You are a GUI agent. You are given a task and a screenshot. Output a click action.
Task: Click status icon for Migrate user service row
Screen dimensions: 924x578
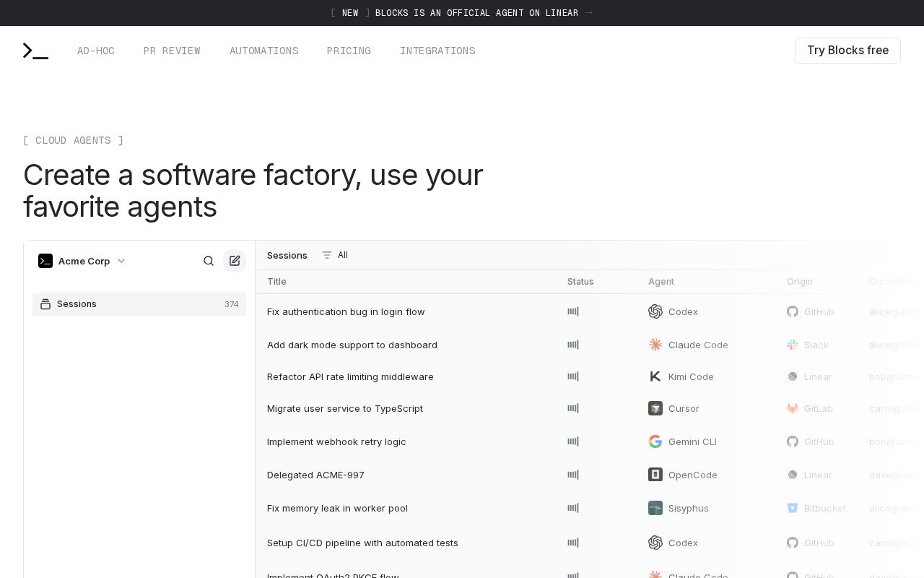coord(573,408)
